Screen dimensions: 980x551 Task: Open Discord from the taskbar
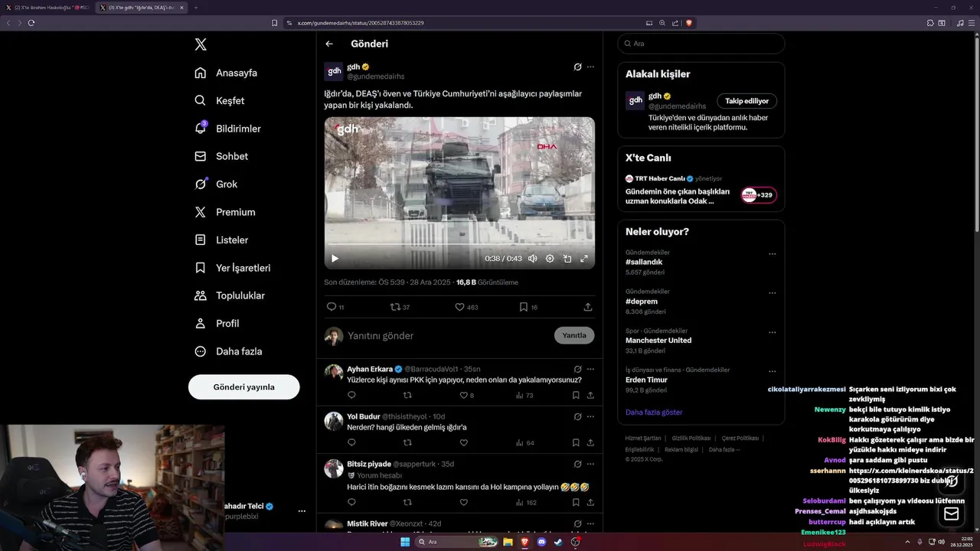click(x=542, y=542)
